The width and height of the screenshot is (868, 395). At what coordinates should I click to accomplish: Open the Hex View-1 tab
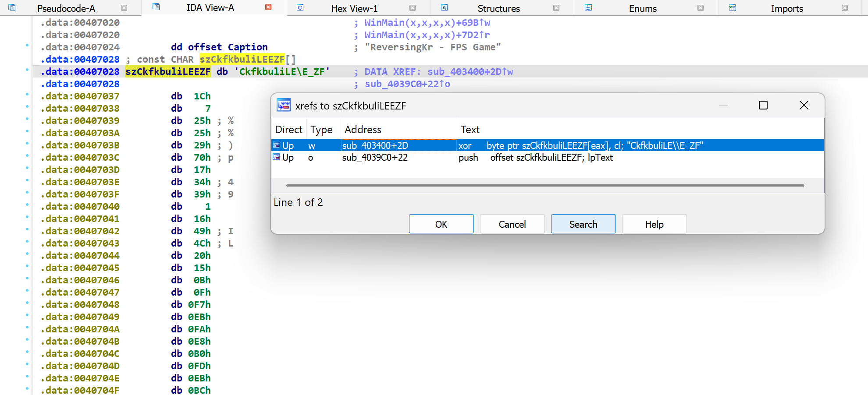pos(354,8)
